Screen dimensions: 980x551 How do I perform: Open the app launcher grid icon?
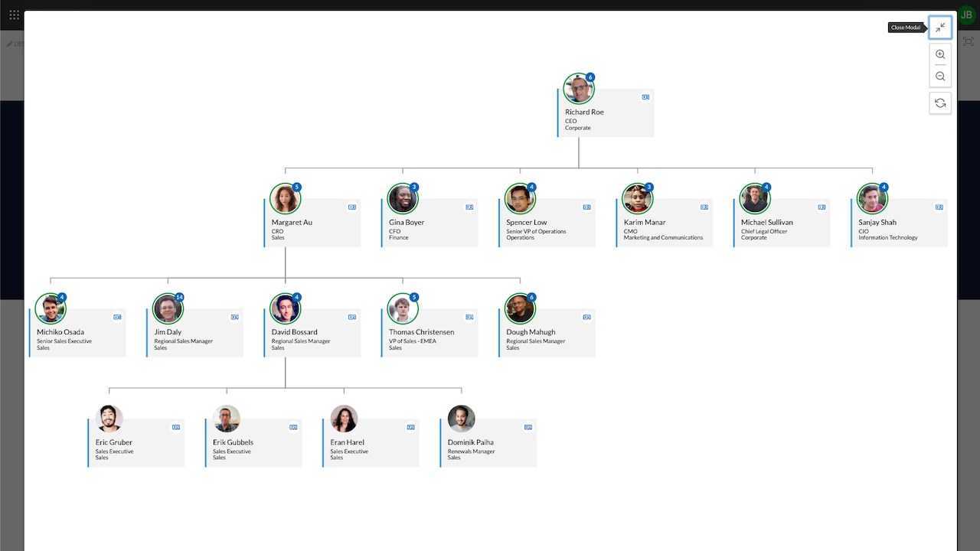pyautogui.click(x=14, y=15)
